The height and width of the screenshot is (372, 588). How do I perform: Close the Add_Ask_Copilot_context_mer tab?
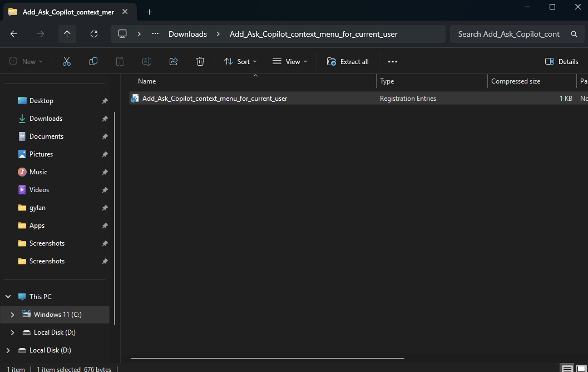click(x=125, y=12)
